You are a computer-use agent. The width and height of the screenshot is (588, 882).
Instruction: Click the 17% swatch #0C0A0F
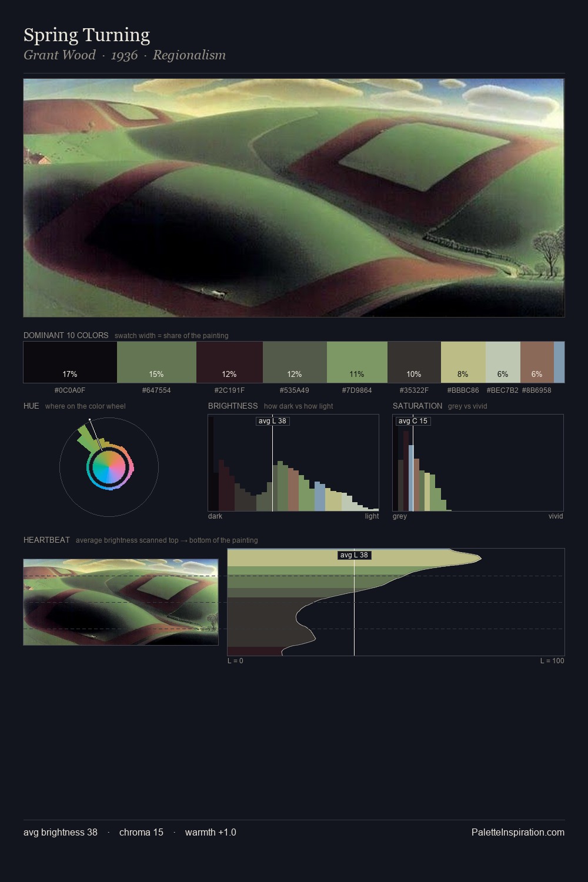70,362
